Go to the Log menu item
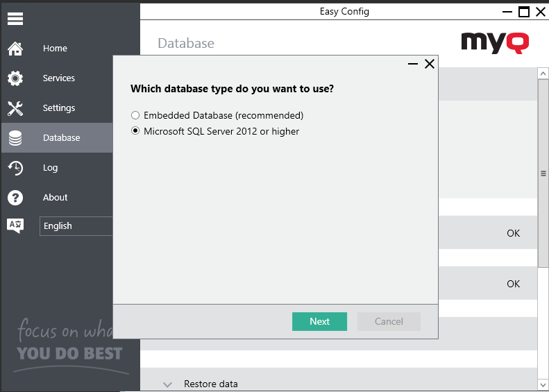Image resolution: width=549 pixels, height=392 pixels. pos(51,168)
